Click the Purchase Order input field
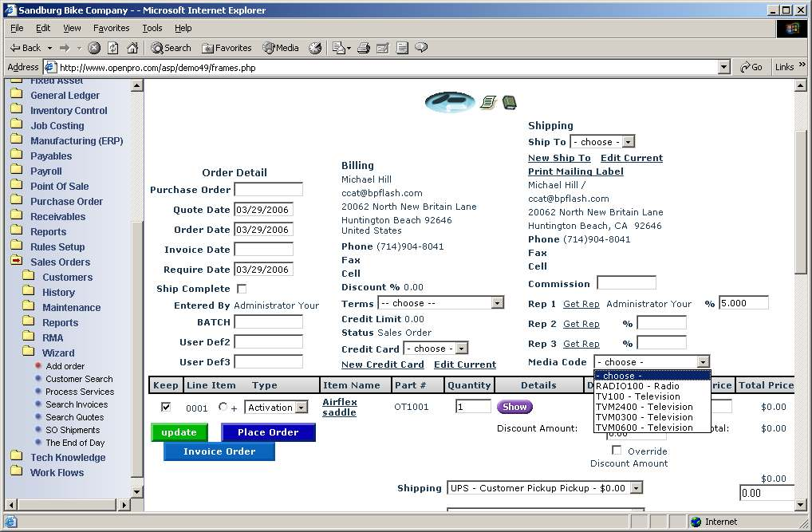The height and width of the screenshot is (532, 812). (268, 190)
